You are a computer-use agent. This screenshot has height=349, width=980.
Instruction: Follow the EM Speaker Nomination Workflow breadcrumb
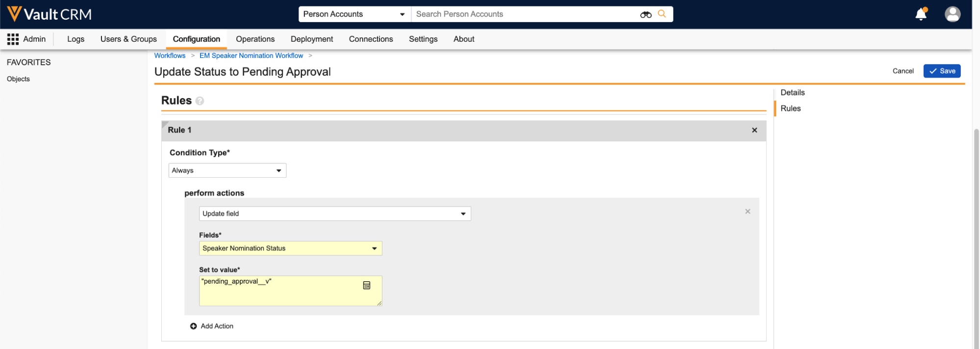coord(251,55)
